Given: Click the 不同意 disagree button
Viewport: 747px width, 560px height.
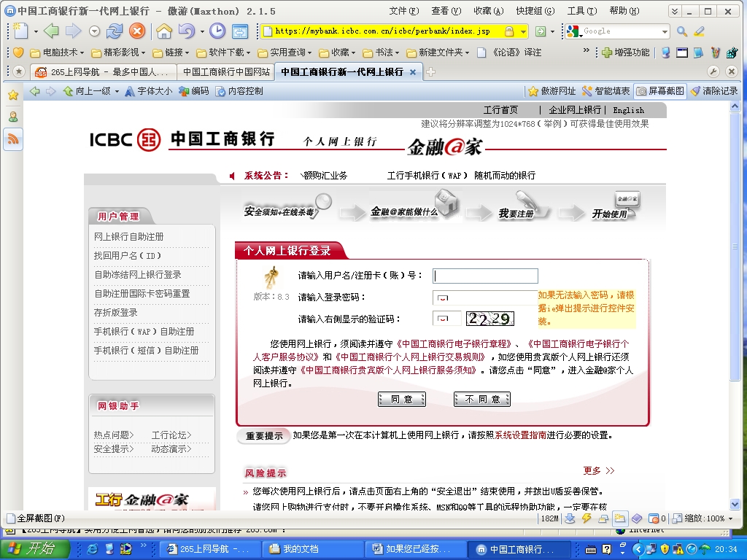Looking at the screenshot, I should point(481,399).
